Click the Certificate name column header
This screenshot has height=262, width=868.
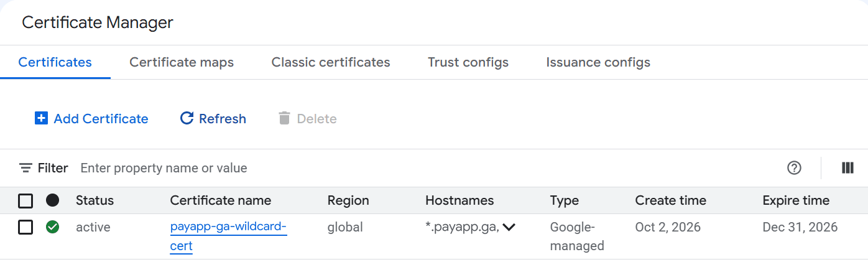click(x=221, y=200)
